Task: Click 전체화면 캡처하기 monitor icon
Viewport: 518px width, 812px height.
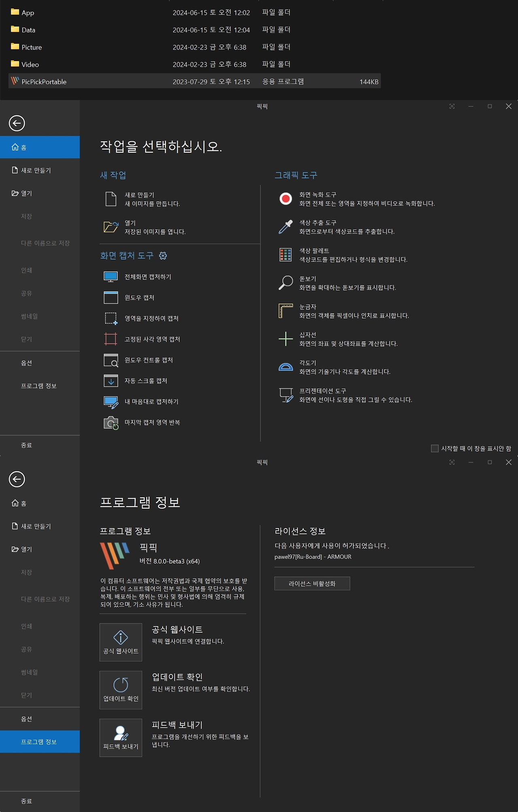Action: [x=111, y=277]
